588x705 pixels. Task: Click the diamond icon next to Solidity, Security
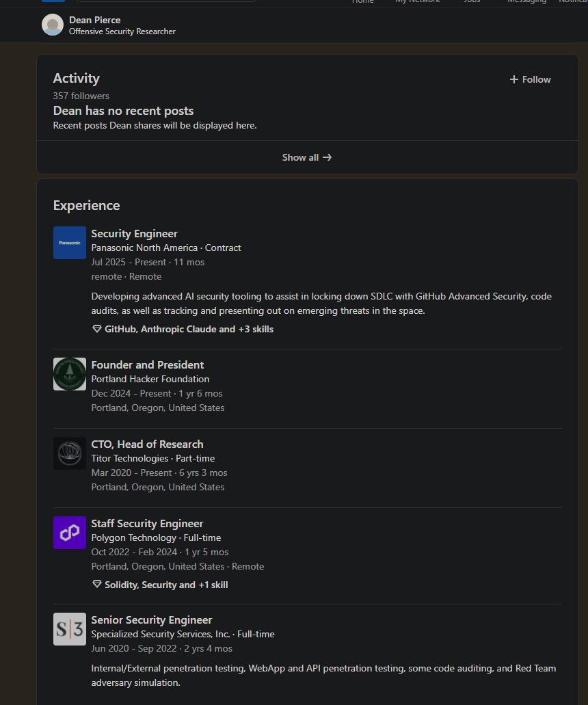coord(96,585)
